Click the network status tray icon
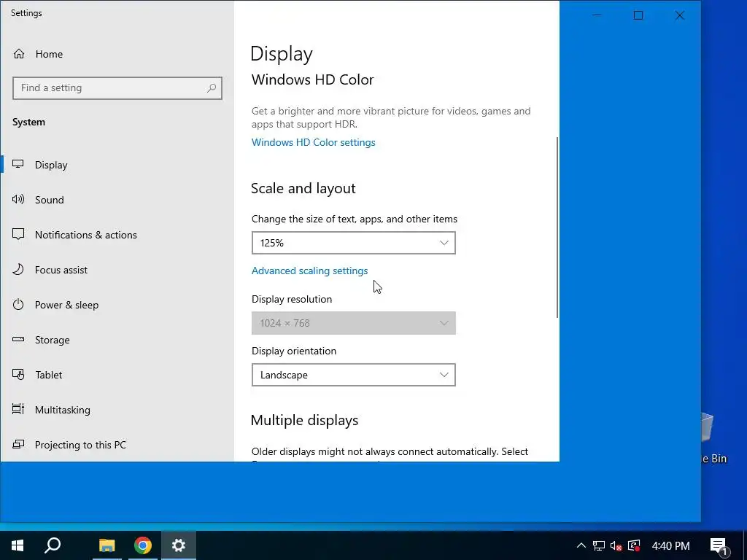The width and height of the screenshot is (747, 560). pos(599,545)
